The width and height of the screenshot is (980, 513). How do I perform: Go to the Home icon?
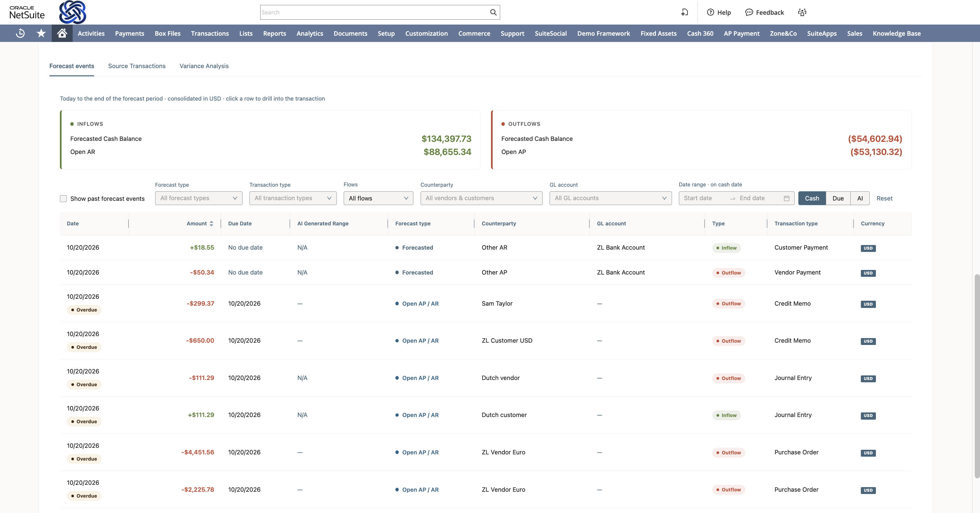click(62, 33)
